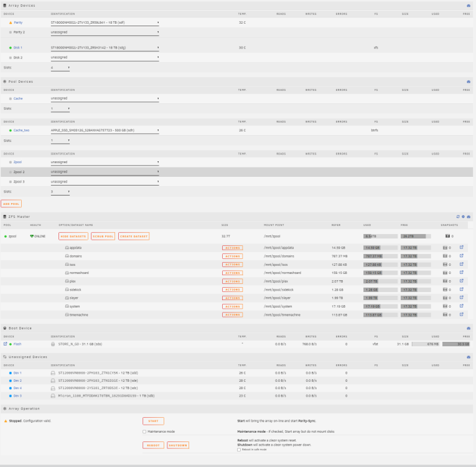
Task: Click disk icon next to STORE_N_GO
Action: click(x=53, y=344)
